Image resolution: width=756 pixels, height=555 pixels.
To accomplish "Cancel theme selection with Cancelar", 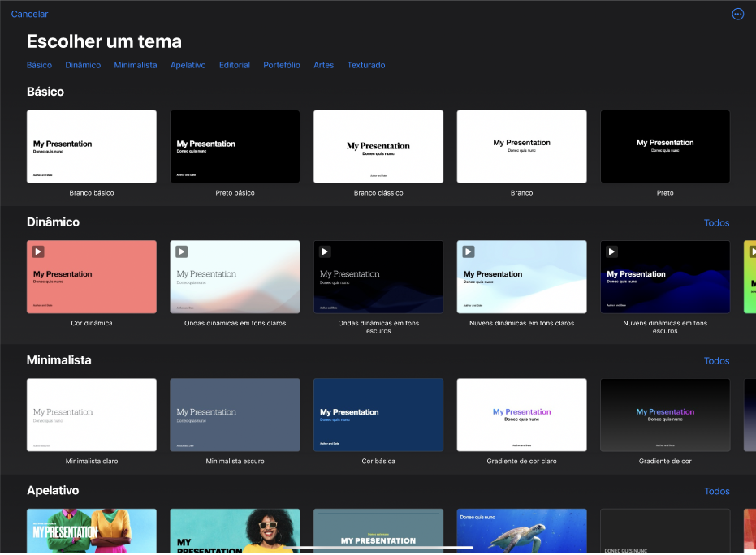I will point(29,14).
